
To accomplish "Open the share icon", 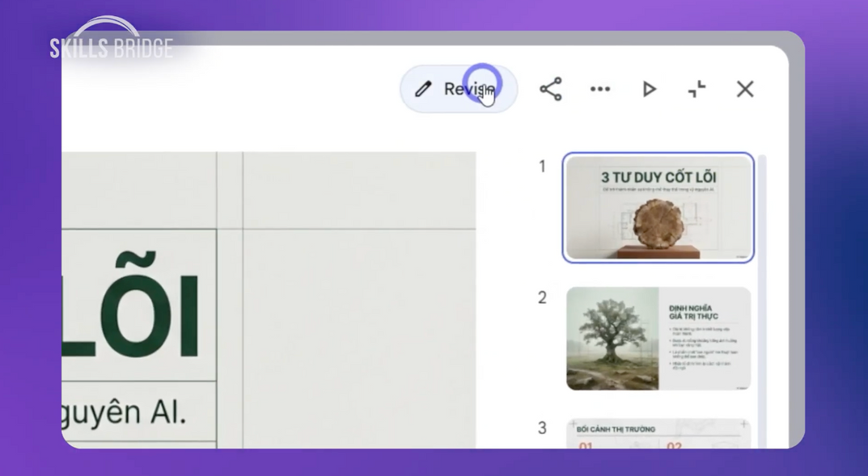I will pos(551,89).
